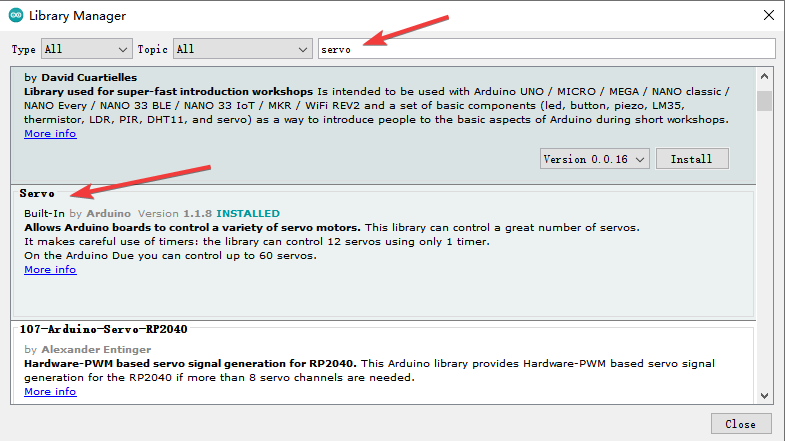Open the 'Version 0.0.16' dropdown
The width and height of the screenshot is (785, 441).
click(x=594, y=159)
